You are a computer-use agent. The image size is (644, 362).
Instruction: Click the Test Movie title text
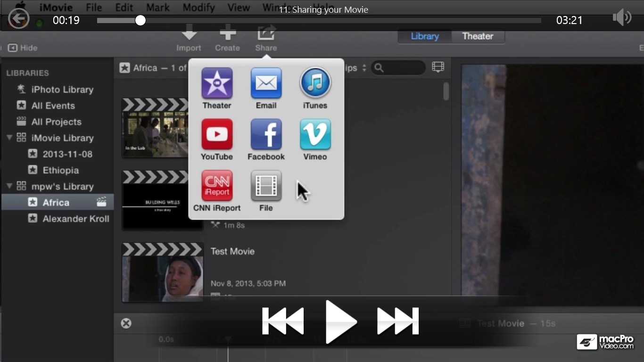232,251
